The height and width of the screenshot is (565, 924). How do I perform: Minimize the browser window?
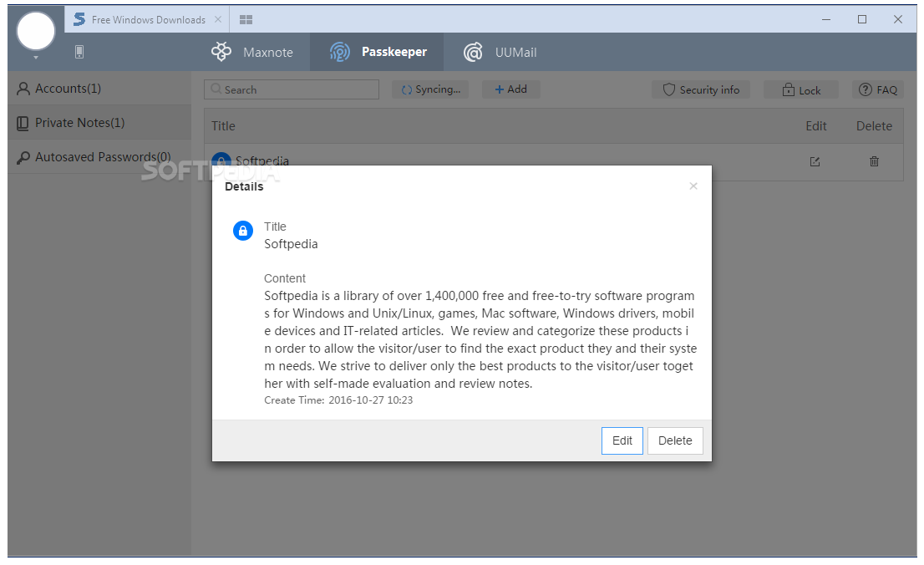tap(826, 19)
